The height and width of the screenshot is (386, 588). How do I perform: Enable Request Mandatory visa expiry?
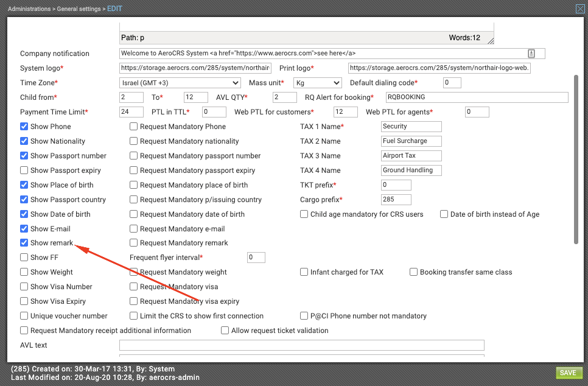(x=133, y=301)
